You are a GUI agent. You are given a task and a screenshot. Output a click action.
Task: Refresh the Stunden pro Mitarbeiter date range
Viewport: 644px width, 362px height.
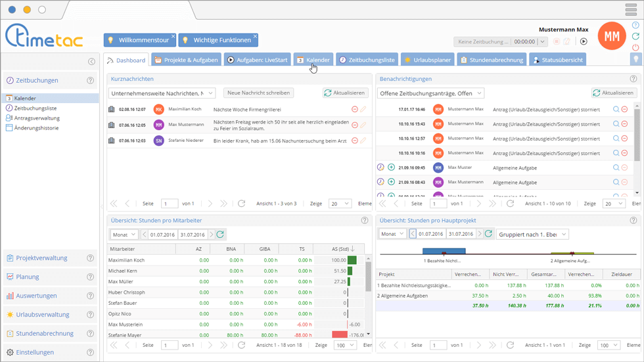tap(220, 235)
